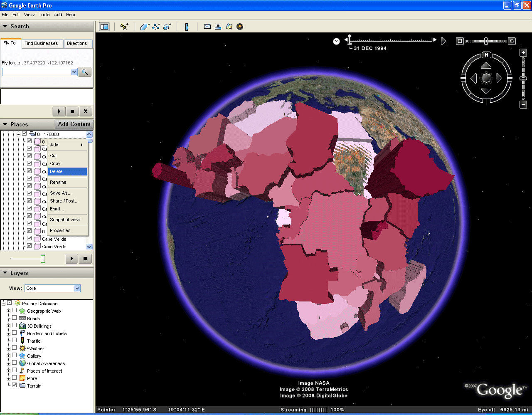Play the search results tour
This screenshot has height=415, width=532.
pos(59,111)
